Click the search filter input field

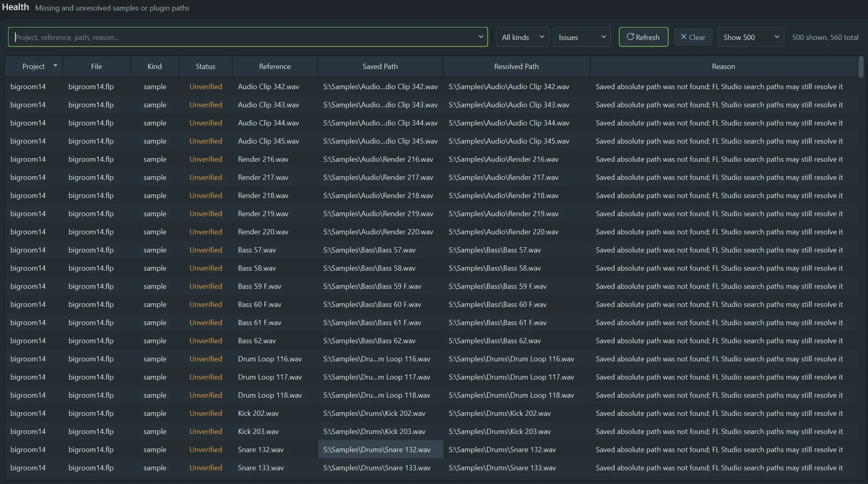click(247, 37)
